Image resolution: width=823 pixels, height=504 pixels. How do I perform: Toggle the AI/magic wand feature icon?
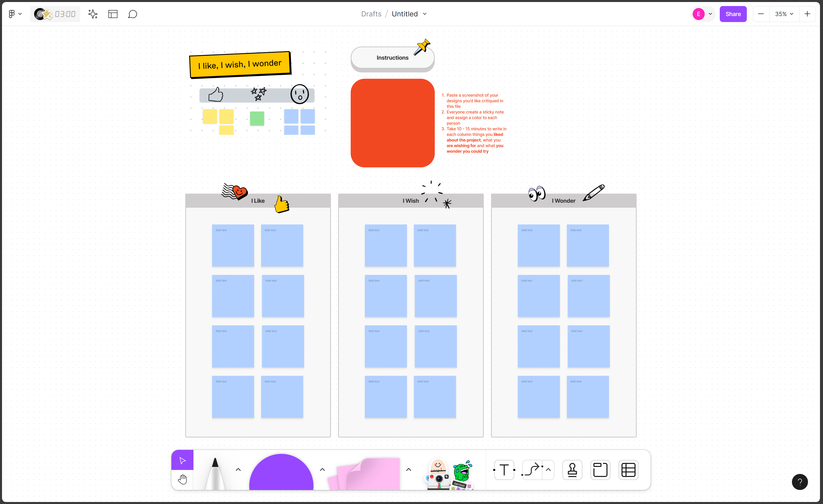92,13
